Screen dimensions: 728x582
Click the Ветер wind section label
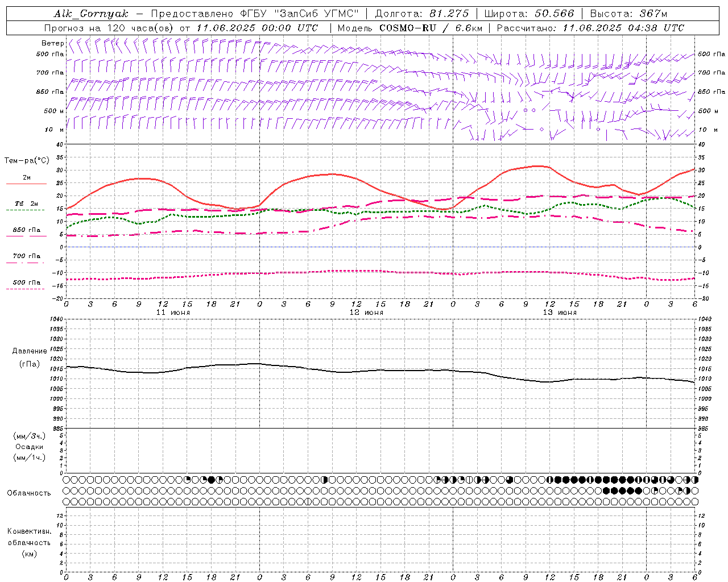[52, 43]
